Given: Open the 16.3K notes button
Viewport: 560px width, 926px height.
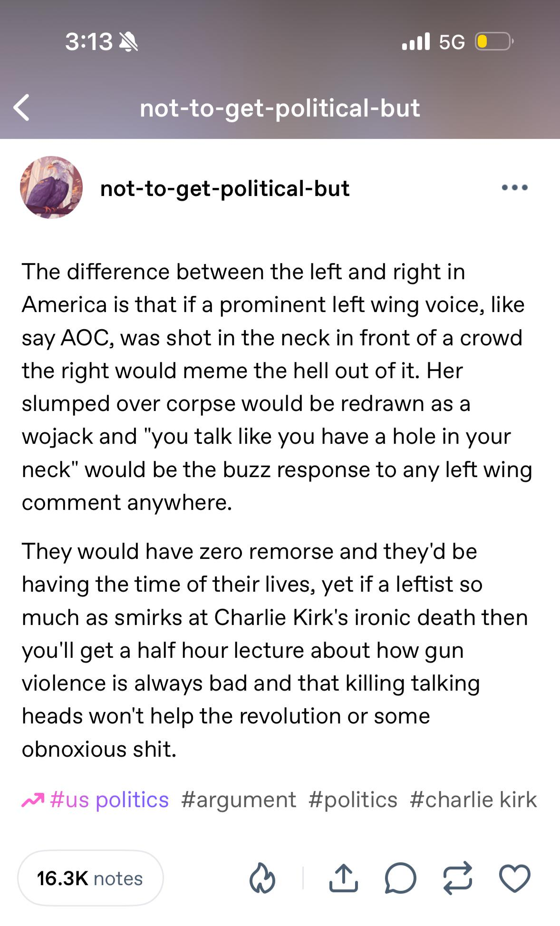Looking at the screenshot, I should click(90, 878).
